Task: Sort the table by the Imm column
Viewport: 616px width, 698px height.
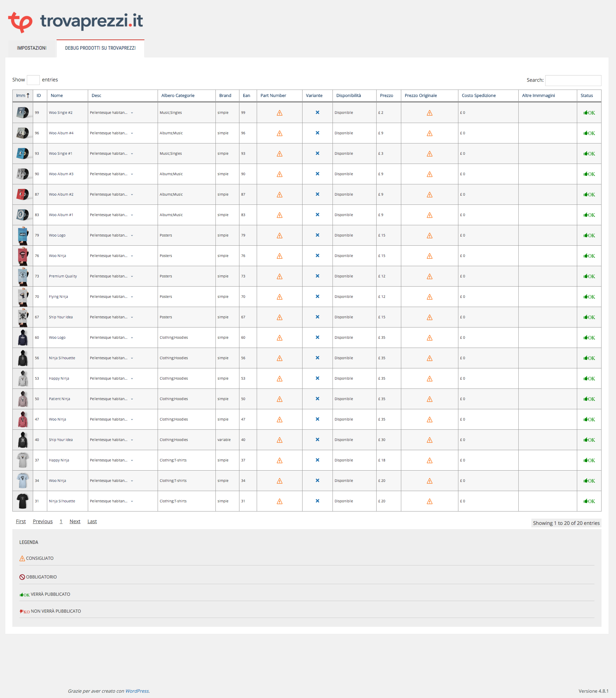Action: (x=23, y=96)
